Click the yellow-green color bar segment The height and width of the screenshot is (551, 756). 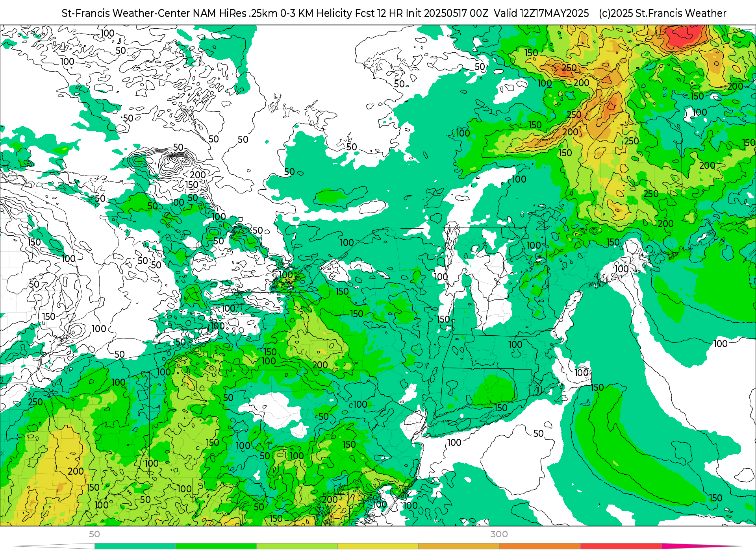coord(297,546)
